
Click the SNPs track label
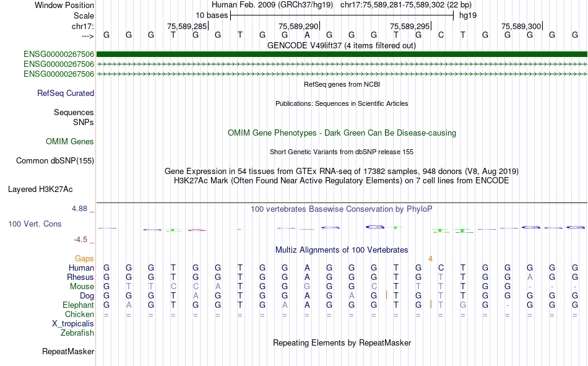(84, 123)
